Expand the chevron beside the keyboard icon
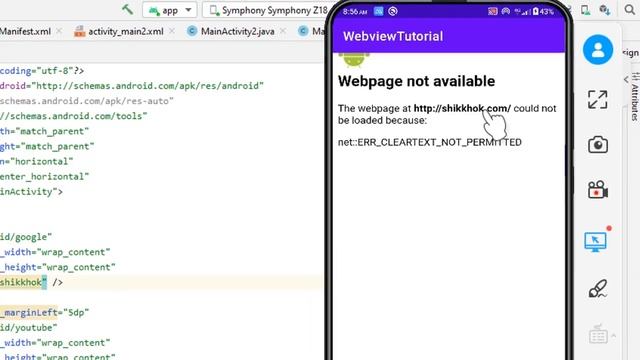 613,336
